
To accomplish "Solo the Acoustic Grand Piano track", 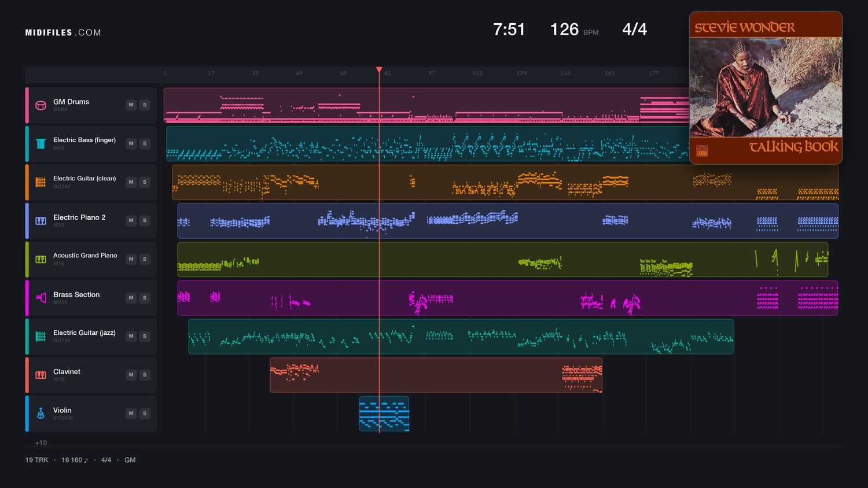I will tap(145, 259).
